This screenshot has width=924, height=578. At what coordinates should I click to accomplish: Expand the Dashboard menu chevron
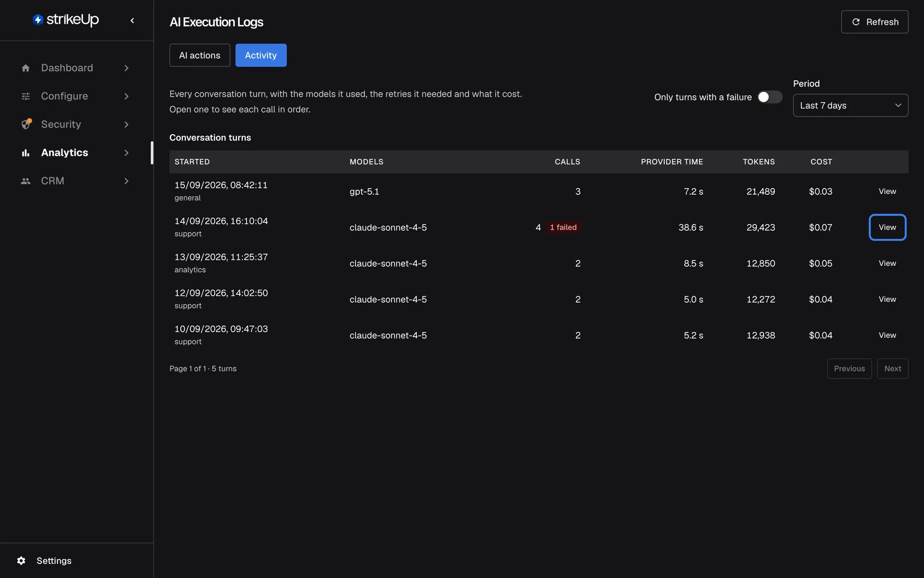coord(126,68)
